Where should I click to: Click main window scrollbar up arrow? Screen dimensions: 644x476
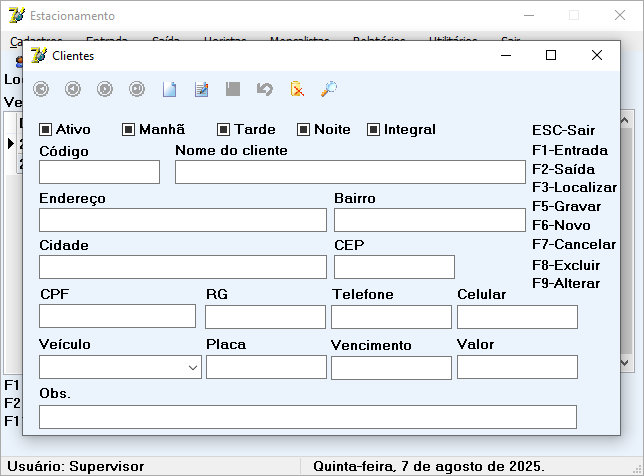click(x=625, y=120)
